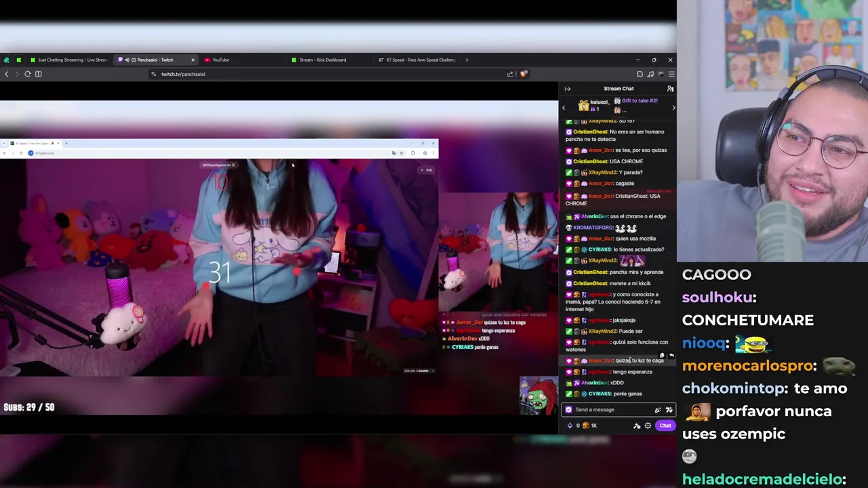Viewport: 868px width, 488px height.
Task: Click nioog username in overlay chat
Action: click(x=703, y=343)
